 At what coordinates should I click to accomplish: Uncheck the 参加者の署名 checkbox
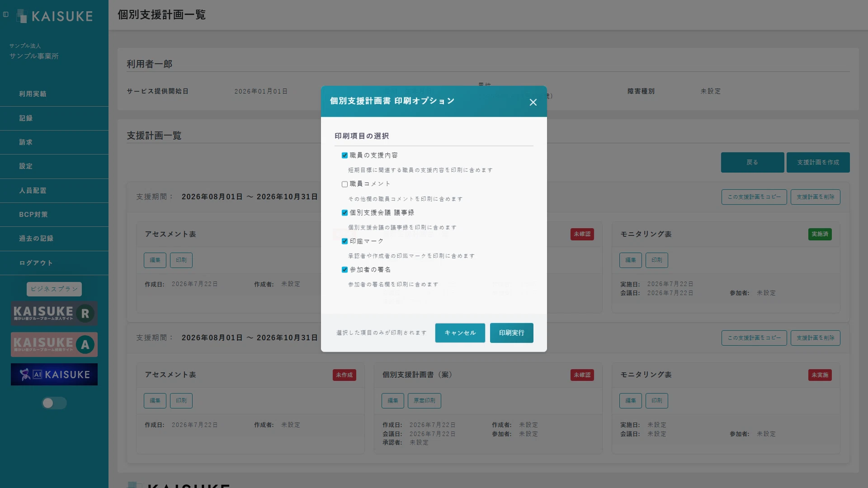click(344, 270)
